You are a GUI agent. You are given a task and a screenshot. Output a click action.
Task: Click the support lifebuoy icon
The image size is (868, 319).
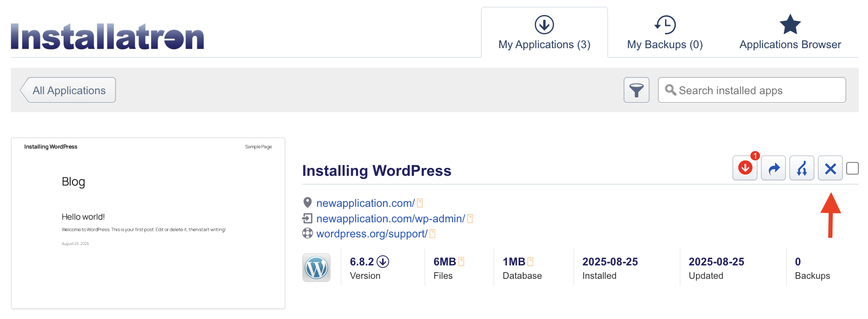308,233
